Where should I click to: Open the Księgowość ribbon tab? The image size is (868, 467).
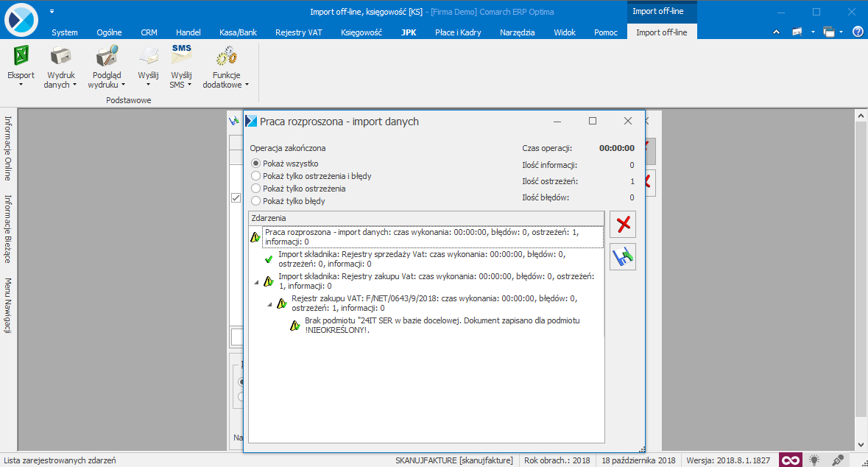click(x=361, y=32)
